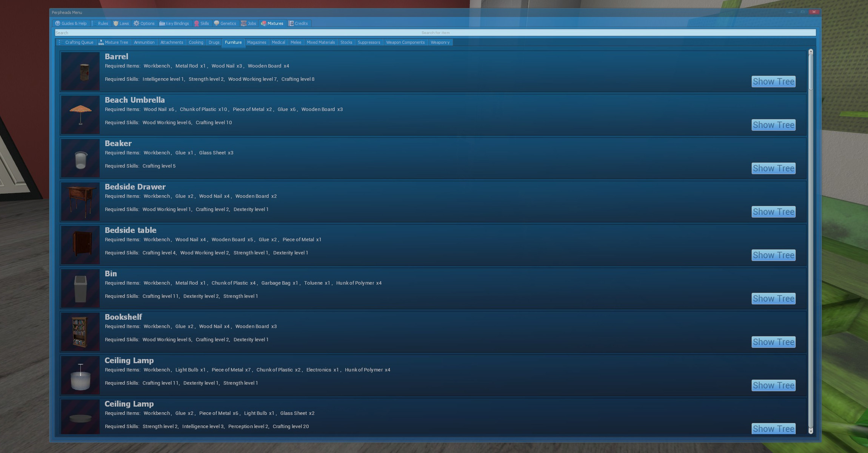
Task: Open the Key Bindings tab with the keyboard icon
Action: coord(174,23)
